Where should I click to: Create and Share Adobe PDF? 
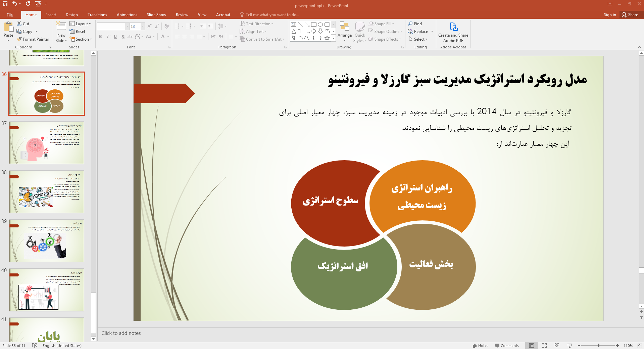[x=453, y=32]
